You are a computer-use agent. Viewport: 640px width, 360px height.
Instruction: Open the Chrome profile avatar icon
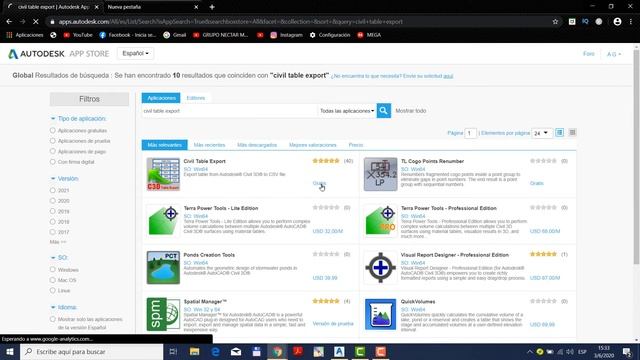(x=617, y=22)
